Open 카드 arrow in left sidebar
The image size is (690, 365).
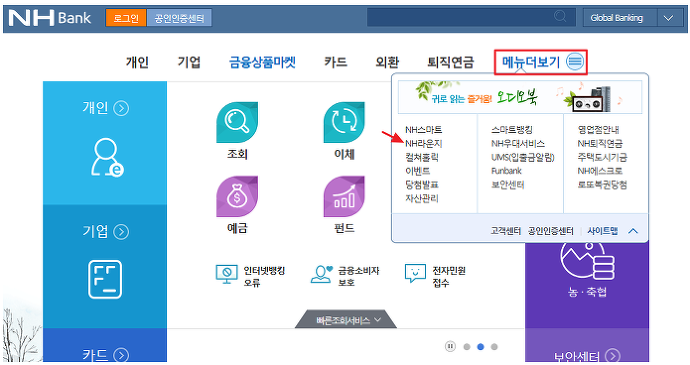(x=121, y=355)
